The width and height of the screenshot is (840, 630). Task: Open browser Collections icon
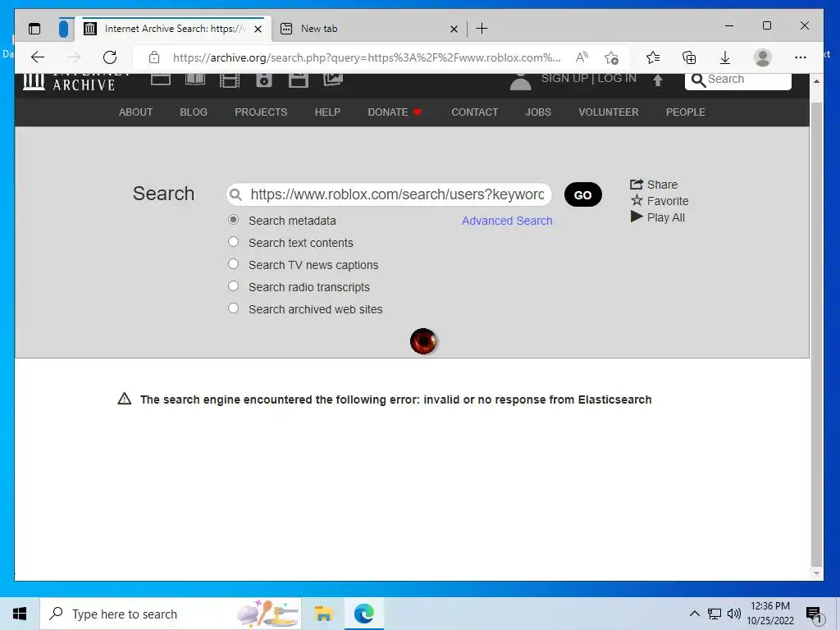pos(689,57)
